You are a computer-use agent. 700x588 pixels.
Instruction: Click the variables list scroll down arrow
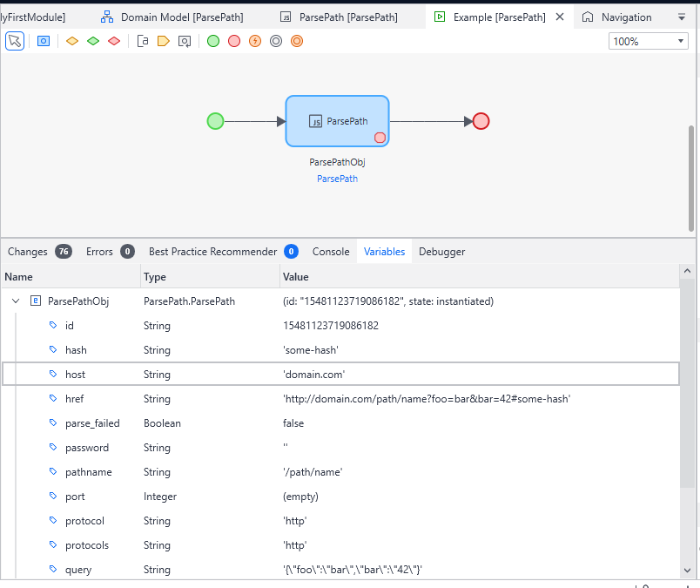tap(687, 570)
